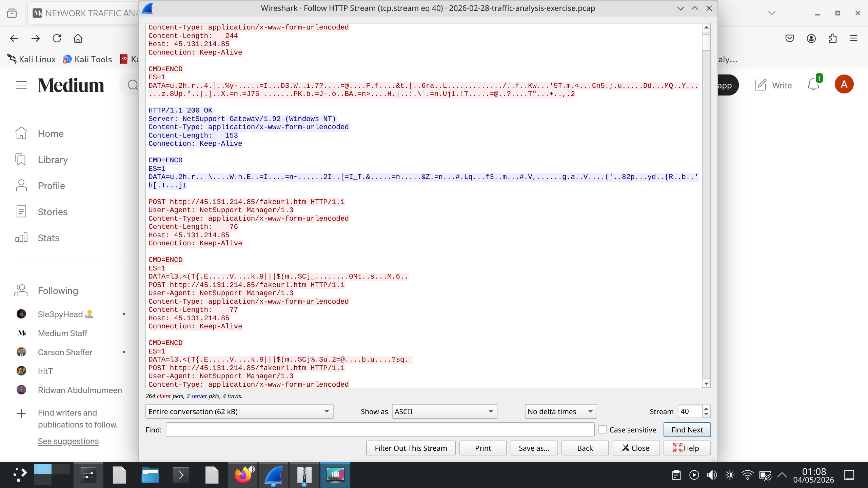Open the Wi-Fi network tray icon

pyautogui.click(x=747, y=475)
